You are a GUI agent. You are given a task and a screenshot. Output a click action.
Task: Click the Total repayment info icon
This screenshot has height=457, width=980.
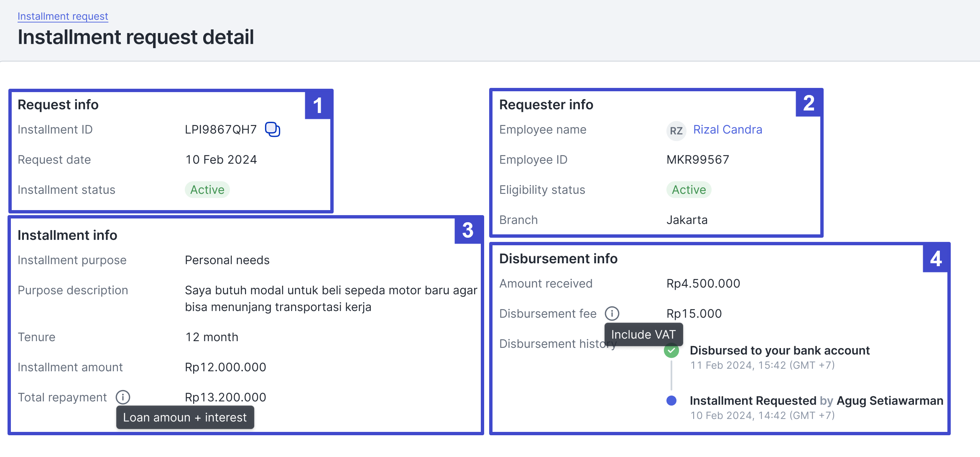pyautogui.click(x=123, y=397)
